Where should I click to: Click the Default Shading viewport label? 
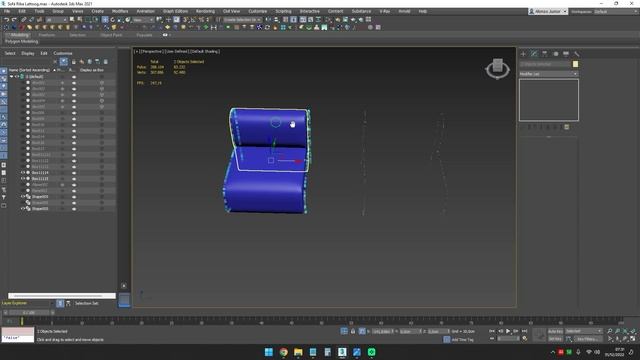click(x=204, y=51)
